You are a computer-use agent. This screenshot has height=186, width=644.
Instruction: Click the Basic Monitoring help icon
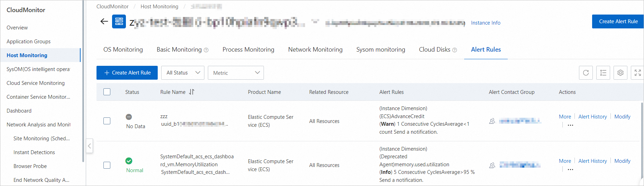(206, 50)
